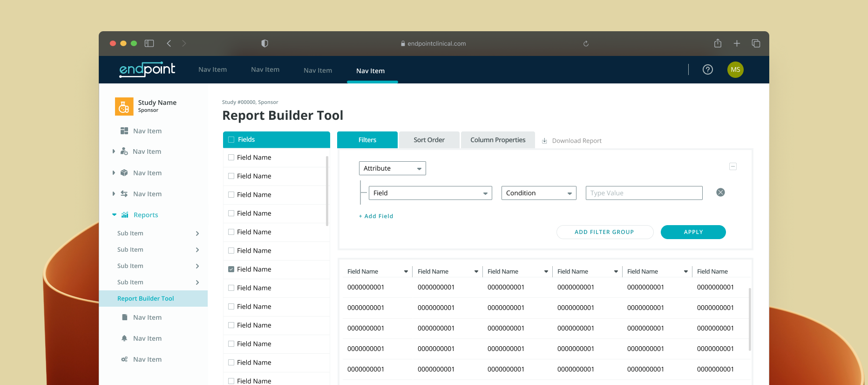The width and height of the screenshot is (868, 385).
Task: Select the active fourth top Nav Item
Action: 371,71
